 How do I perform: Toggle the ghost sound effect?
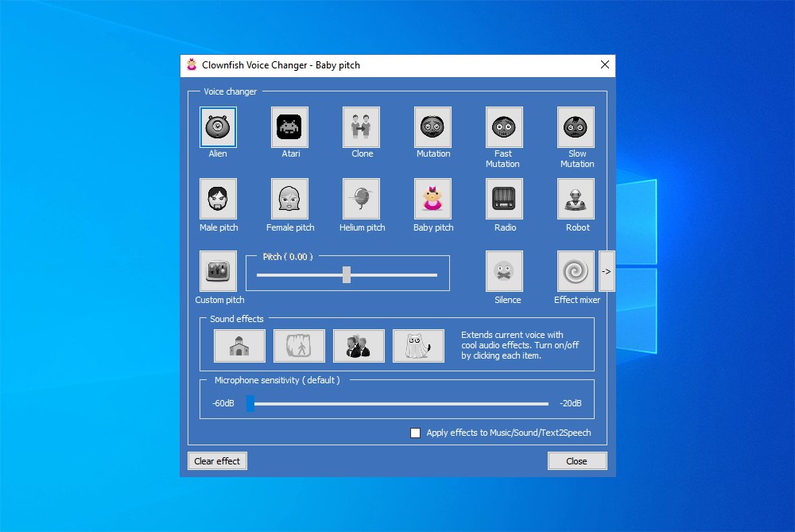click(x=418, y=346)
